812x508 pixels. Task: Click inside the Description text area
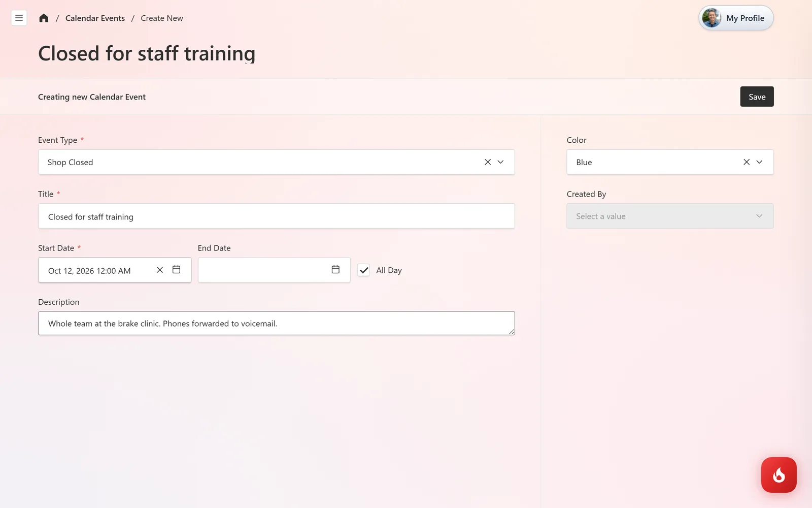pos(277,324)
